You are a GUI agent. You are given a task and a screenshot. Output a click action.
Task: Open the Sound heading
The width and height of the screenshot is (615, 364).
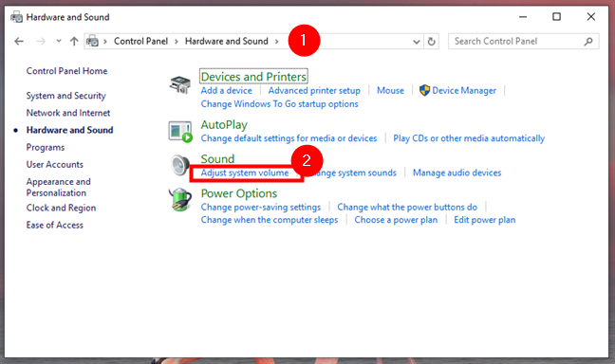[217, 158]
